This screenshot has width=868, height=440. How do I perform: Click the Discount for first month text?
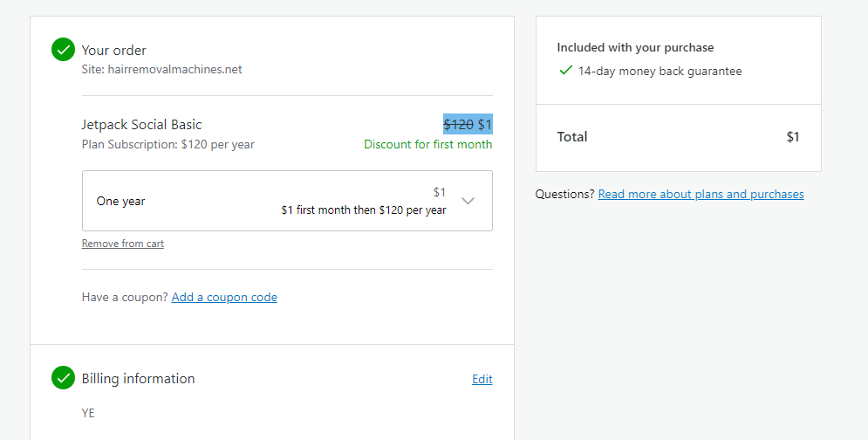(x=428, y=144)
